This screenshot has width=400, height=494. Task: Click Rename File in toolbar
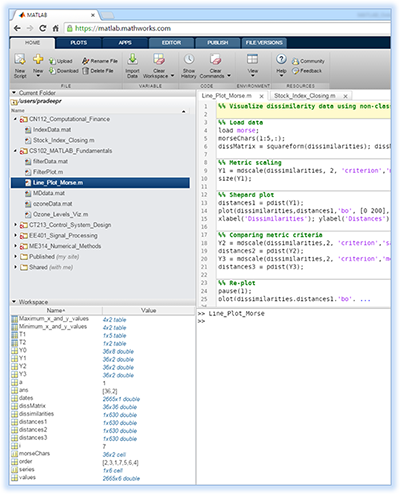point(100,61)
